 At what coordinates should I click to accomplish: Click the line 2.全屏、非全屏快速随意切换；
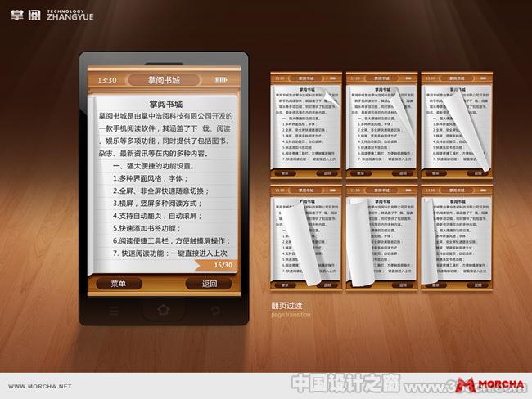(160, 191)
